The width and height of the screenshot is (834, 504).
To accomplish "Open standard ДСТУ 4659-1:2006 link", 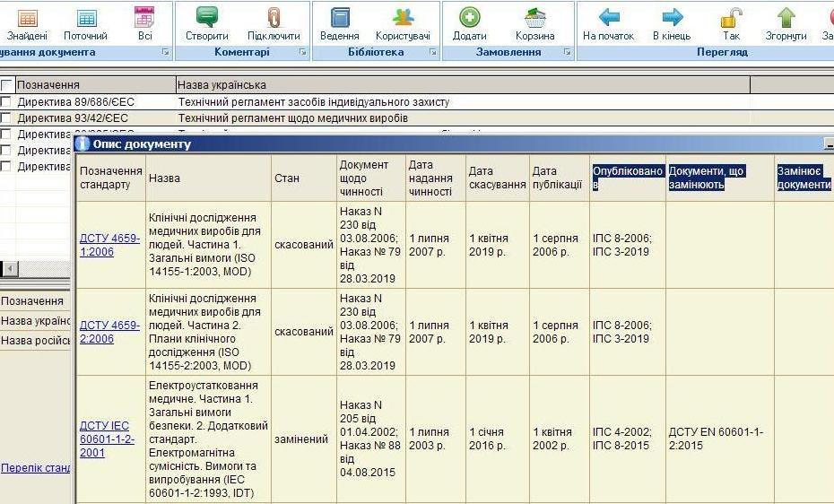I will (x=109, y=245).
